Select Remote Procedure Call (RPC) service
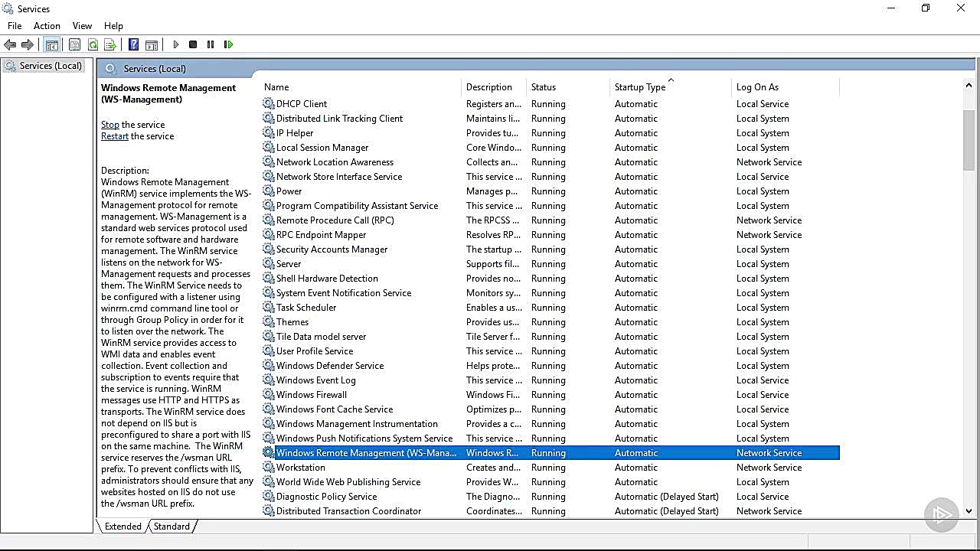The image size is (980, 551). click(x=550, y=220)
